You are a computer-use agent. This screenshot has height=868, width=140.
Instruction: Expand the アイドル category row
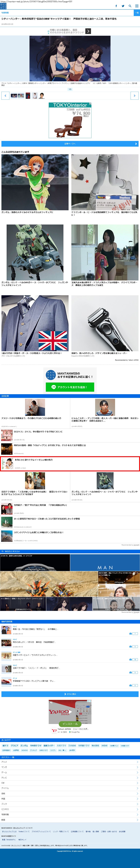[x=70, y=788]
